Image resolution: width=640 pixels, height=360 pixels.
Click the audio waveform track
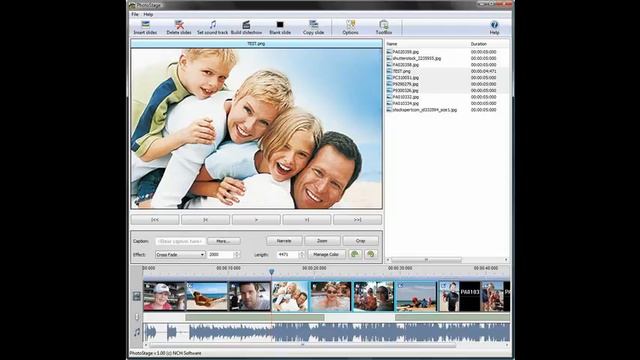point(327,332)
